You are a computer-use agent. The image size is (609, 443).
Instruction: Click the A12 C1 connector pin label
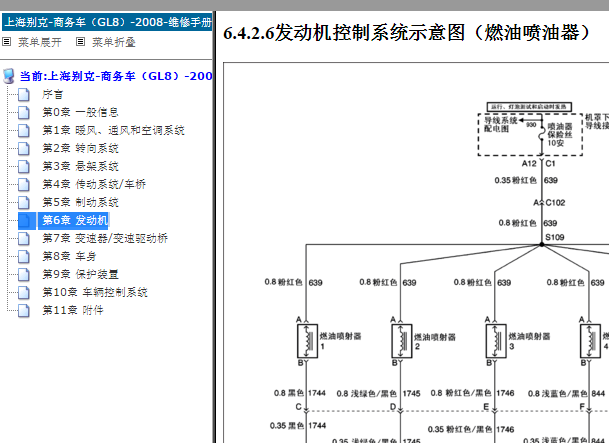click(538, 163)
